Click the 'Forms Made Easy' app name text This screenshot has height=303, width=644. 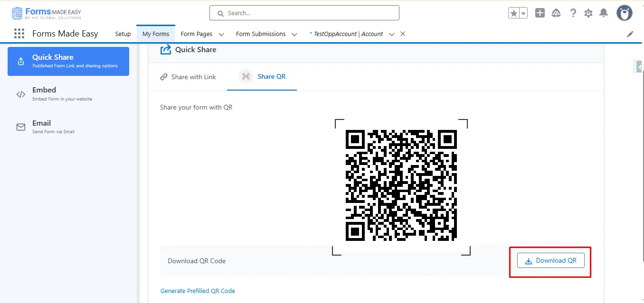click(65, 34)
